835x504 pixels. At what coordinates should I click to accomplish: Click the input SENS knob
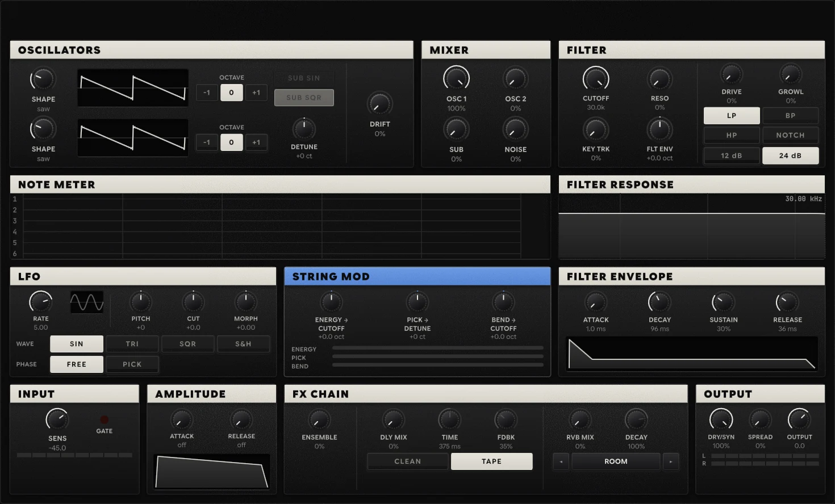tap(57, 419)
